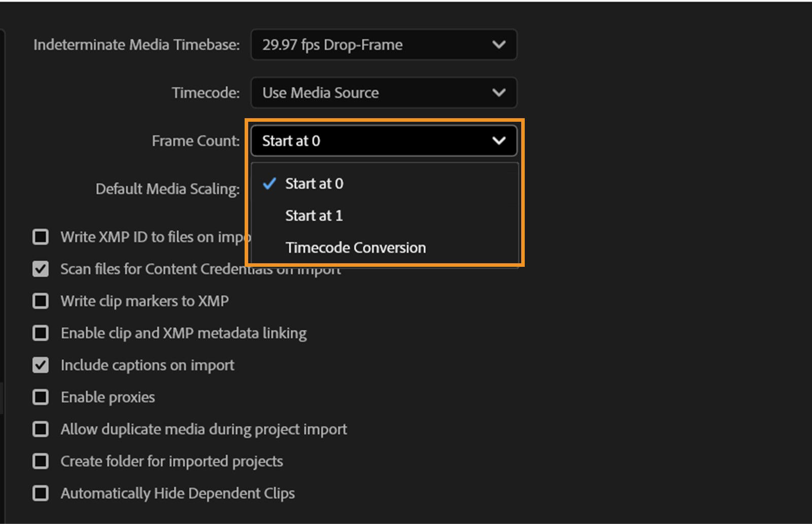The height and width of the screenshot is (524, 812).
Task: Click the chevron on the Timebase dropdown
Action: coord(498,45)
